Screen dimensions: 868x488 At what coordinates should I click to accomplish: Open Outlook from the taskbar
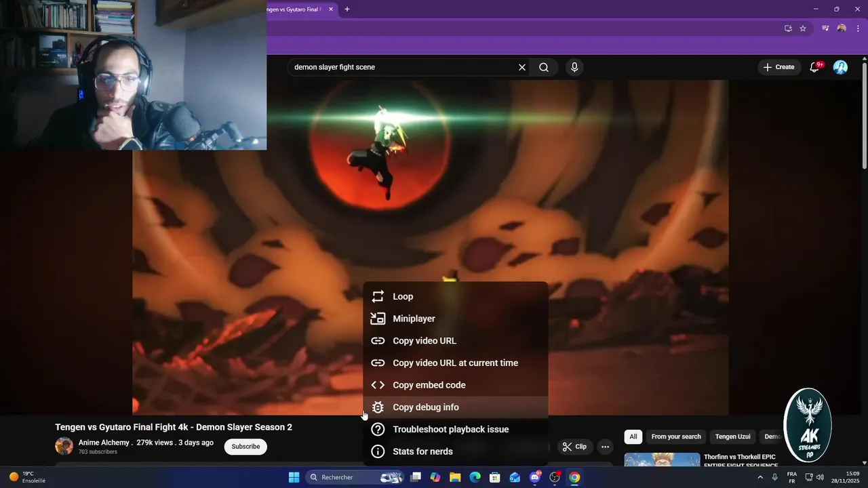coord(515,477)
